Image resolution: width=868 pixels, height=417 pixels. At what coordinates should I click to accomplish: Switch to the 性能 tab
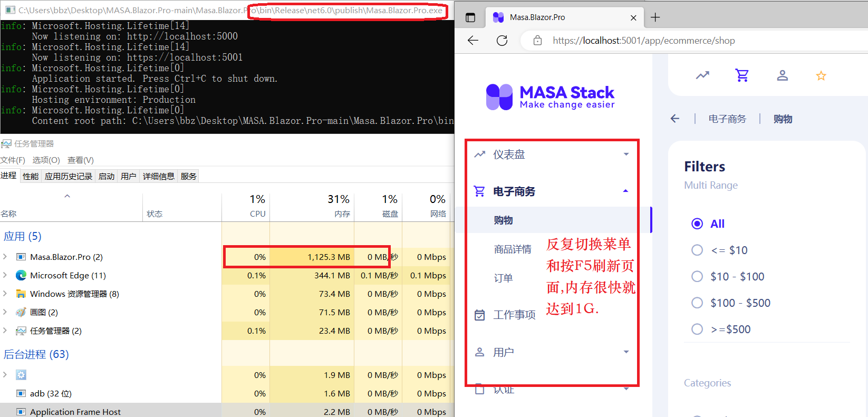pos(31,176)
